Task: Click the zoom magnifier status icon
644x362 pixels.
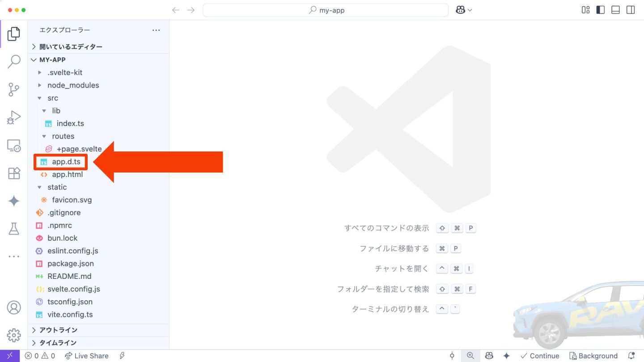Action: pos(470,356)
